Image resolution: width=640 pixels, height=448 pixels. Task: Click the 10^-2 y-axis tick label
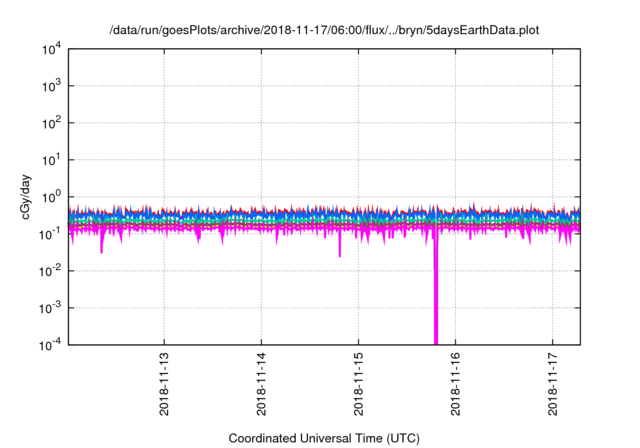pyautogui.click(x=50, y=271)
